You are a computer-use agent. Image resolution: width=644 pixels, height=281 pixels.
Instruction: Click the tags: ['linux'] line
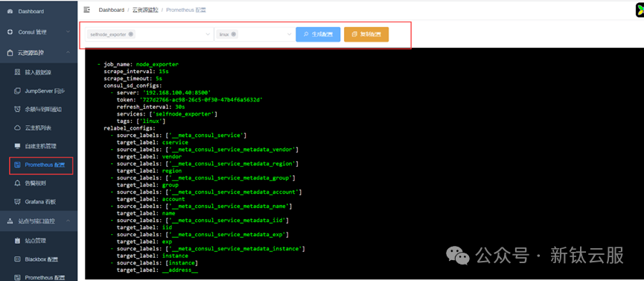click(141, 121)
